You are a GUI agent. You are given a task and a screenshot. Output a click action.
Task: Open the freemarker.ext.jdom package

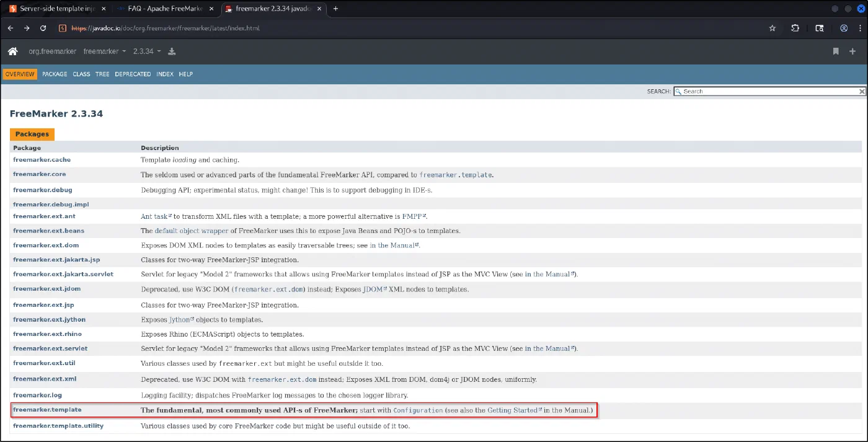46,288
